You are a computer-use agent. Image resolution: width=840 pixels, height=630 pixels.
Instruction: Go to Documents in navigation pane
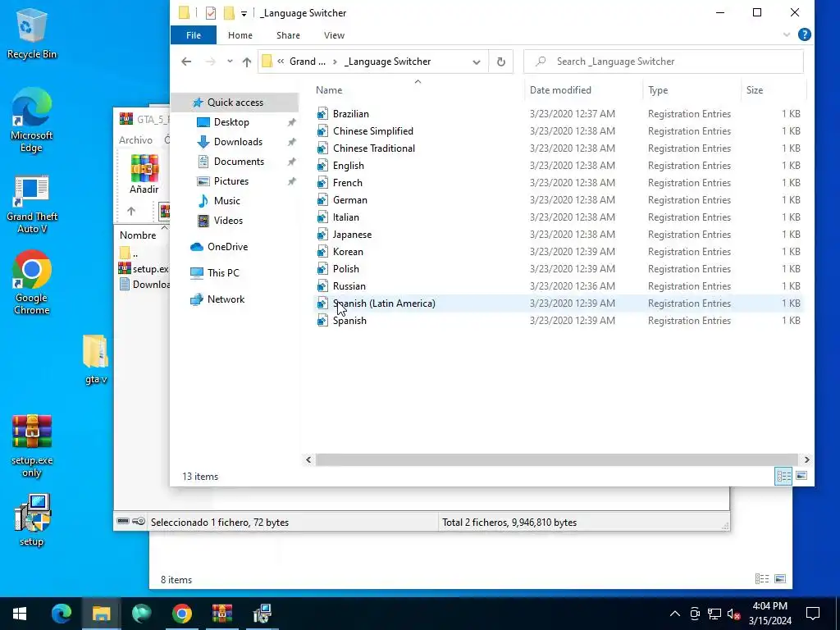[x=239, y=162]
